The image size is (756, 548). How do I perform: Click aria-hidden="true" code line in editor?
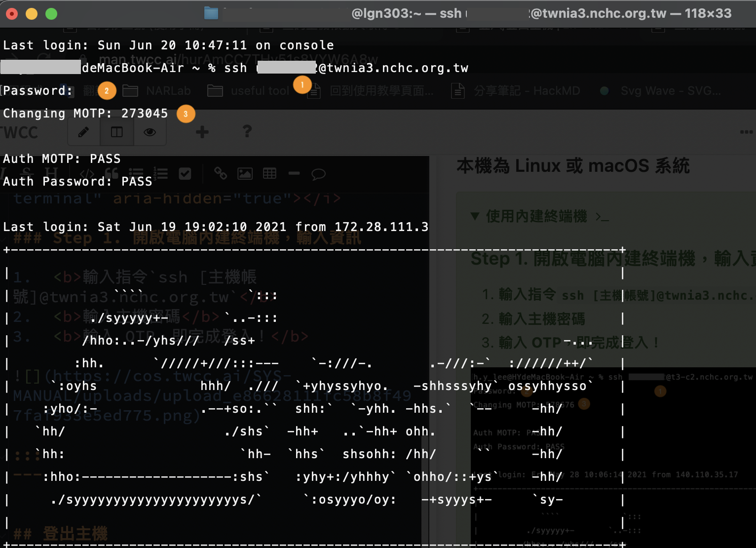coord(177,198)
